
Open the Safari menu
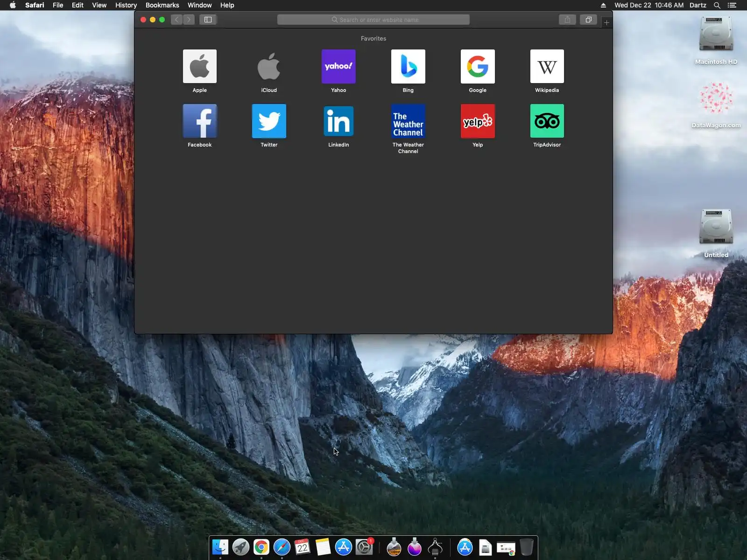(x=35, y=5)
